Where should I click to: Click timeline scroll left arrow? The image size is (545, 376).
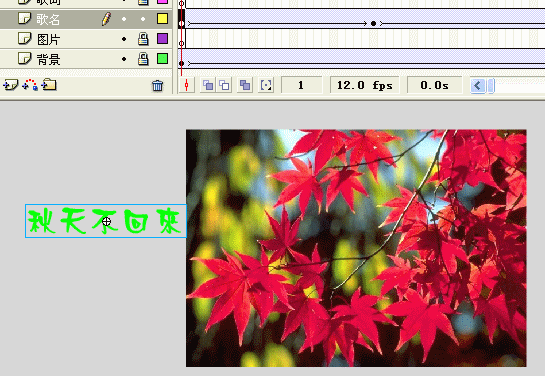coord(478,85)
